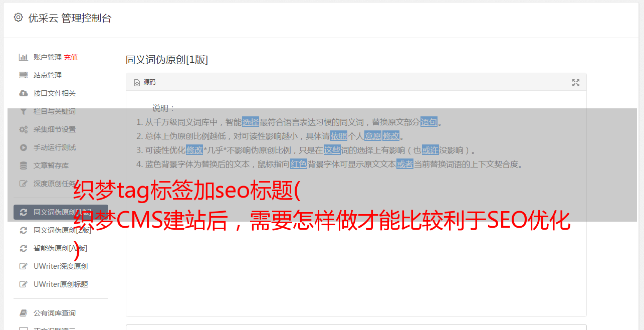Open the 账户管理 bar chart icon
The image size is (644, 330).
[23, 57]
